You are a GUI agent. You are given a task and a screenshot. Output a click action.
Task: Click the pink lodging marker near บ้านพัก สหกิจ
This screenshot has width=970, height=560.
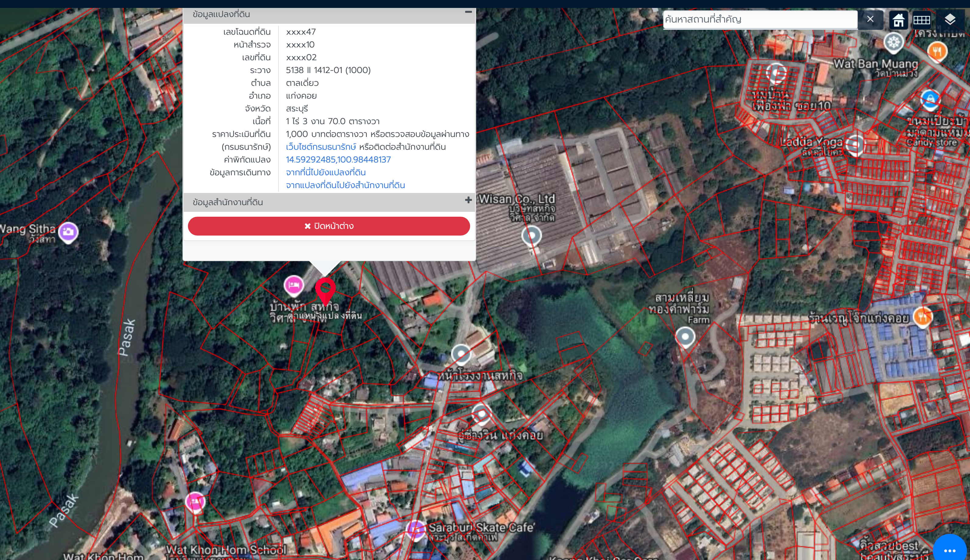(294, 285)
